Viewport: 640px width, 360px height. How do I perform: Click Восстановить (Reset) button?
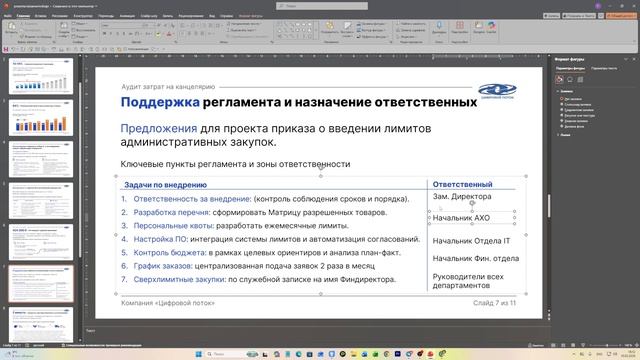84,30
